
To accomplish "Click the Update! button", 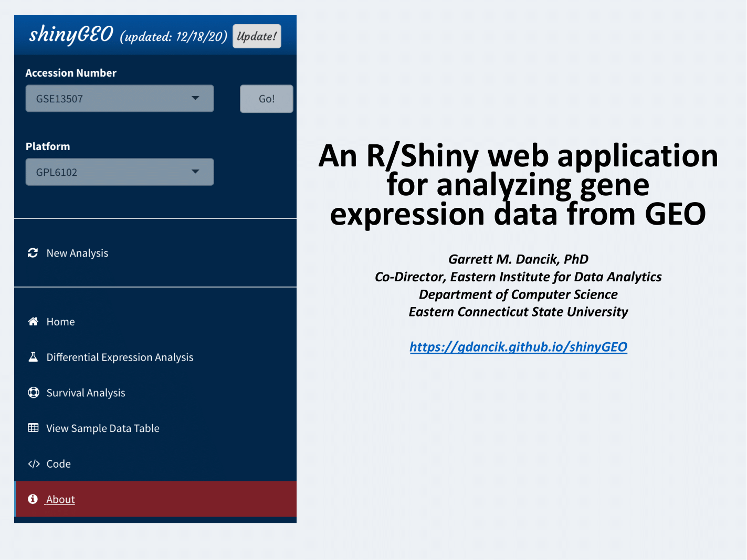I will click(x=257, y=36).
